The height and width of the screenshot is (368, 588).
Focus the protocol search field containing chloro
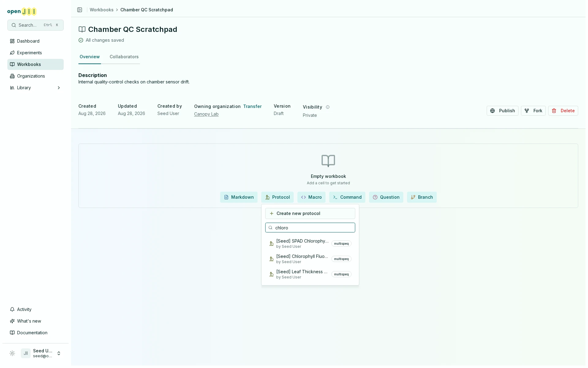pyautogui.click(x=310, y=228)
